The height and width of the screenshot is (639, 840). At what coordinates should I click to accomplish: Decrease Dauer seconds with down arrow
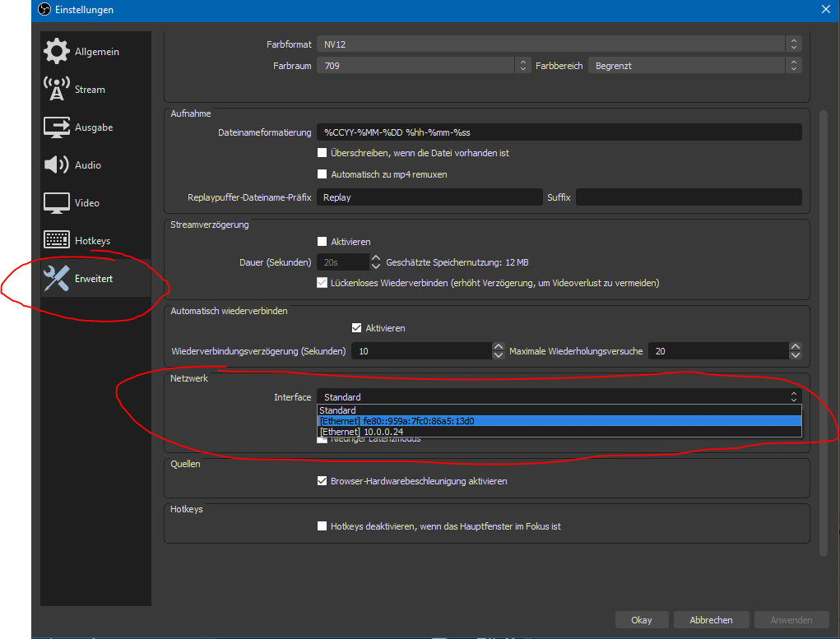(376, 266)
